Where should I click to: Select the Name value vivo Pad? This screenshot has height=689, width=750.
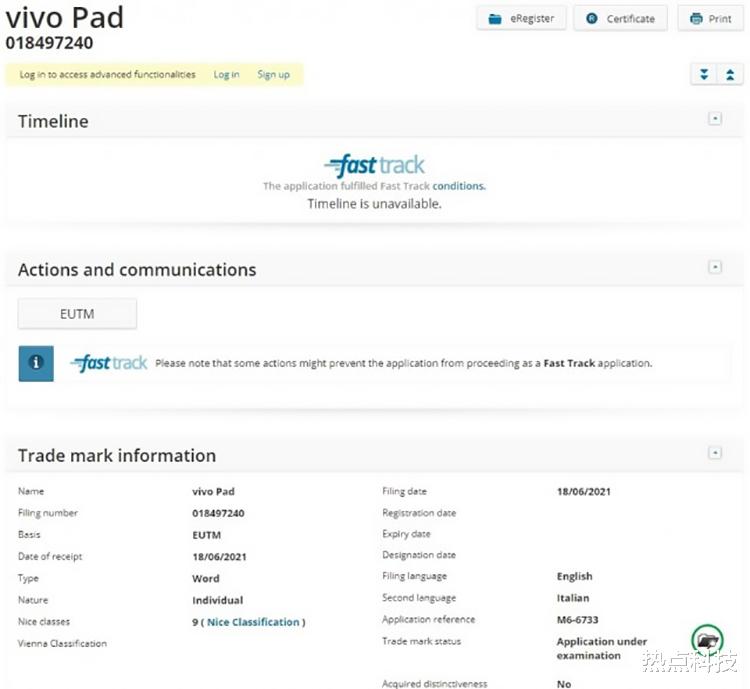tap(213, 491)
